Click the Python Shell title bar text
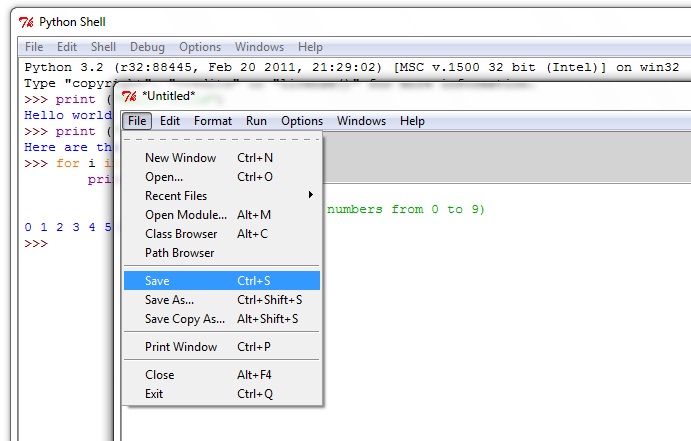691x441 pixels. pyautogui.click(x=72, y=22)
